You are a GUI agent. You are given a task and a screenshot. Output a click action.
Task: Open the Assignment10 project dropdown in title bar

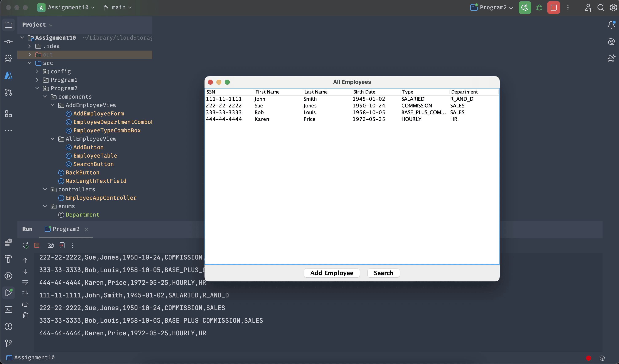[x=66, y=8]
